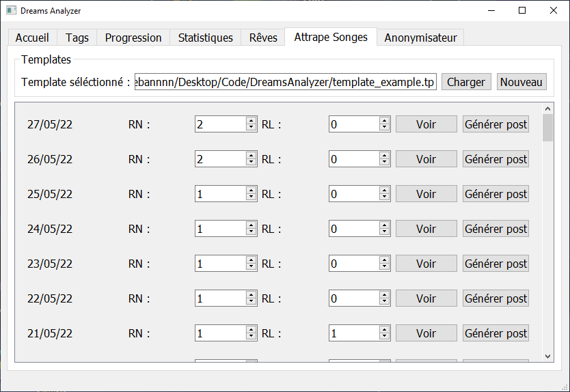Click Générer post for 21/05/22
Viewport: 570px width, 392px height.
click(496, 333)
